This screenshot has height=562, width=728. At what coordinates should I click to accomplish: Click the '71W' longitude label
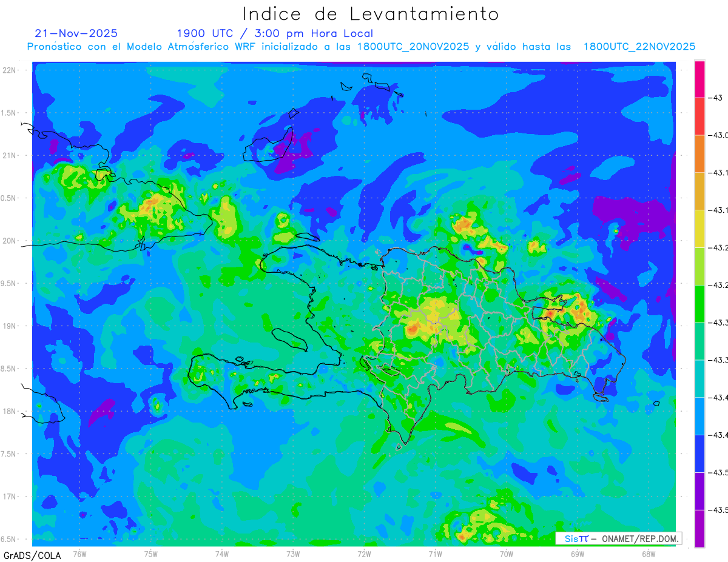click(435, 554)
